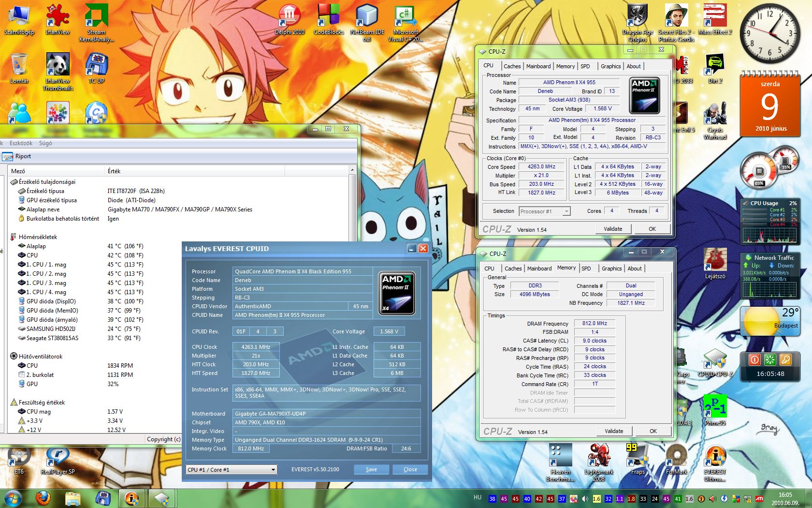The height and width of the screenshot is (508, 812).
Task: Open Fraps desktop shortcut
Action: (638, 460)
